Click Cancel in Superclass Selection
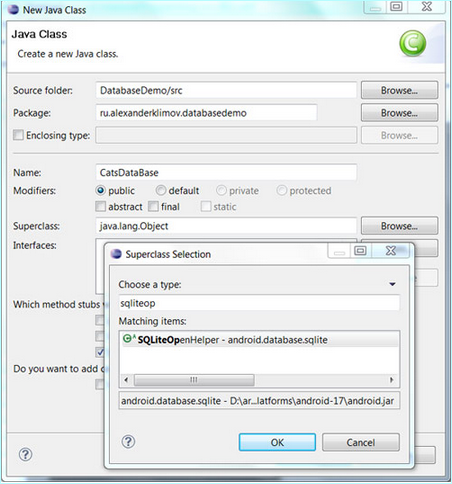Image resolution: width=452 pixels, height=484 pixels. click(x=361, y=442)
